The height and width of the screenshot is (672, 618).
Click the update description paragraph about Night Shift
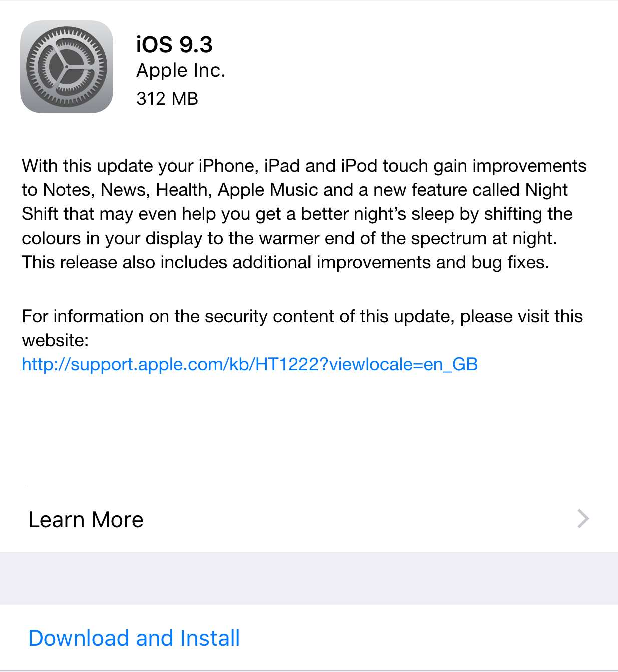304,214
